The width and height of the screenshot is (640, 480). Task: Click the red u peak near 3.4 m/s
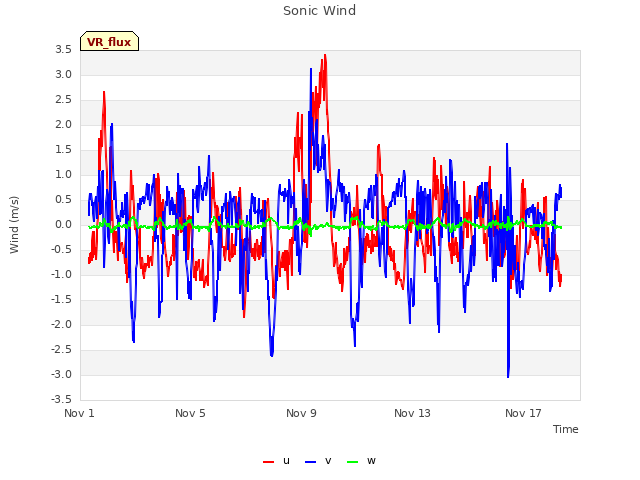pyautogui.click(x=325, y=55)
